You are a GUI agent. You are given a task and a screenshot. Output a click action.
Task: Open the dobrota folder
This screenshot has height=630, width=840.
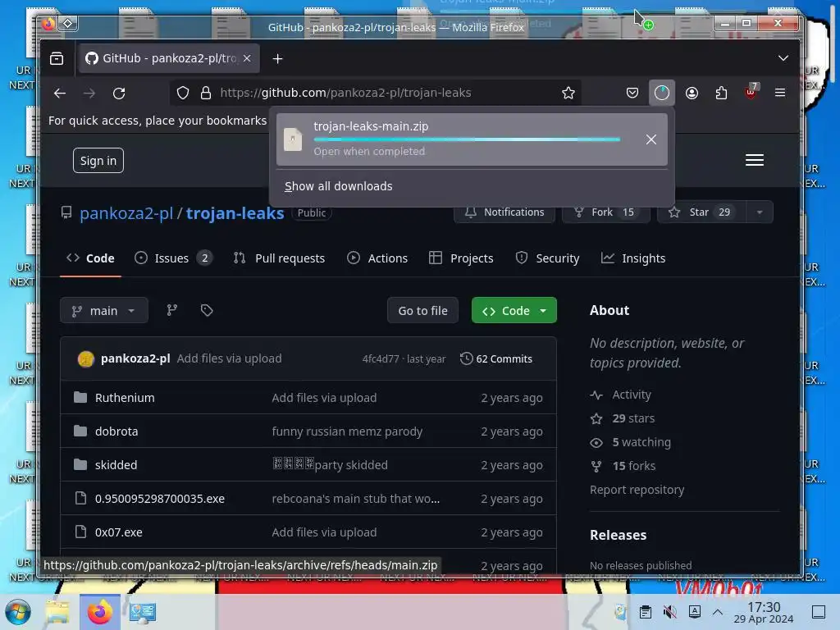tap(116, 431)
